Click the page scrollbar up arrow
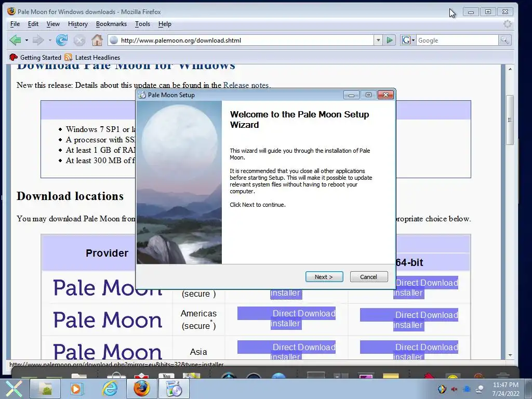Viewport: 532px width, 399px height. [510, 69]
